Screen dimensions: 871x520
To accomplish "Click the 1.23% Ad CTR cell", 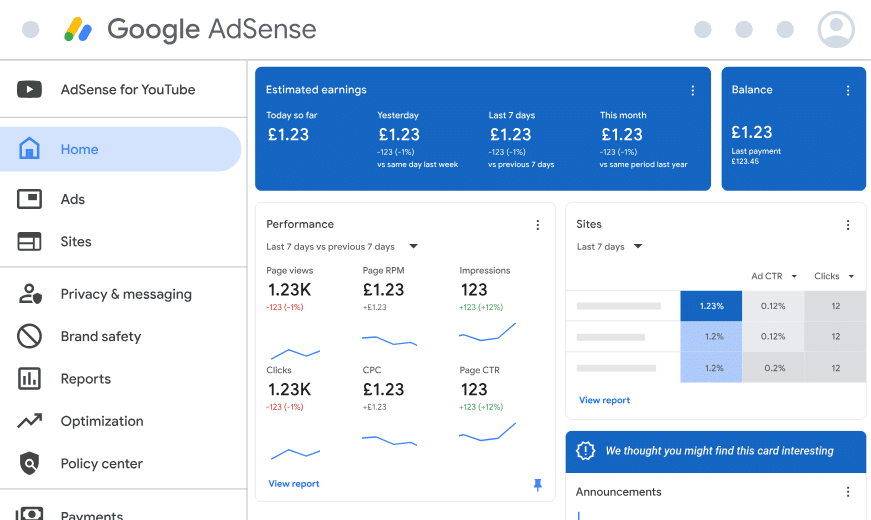I will point(711,306).
